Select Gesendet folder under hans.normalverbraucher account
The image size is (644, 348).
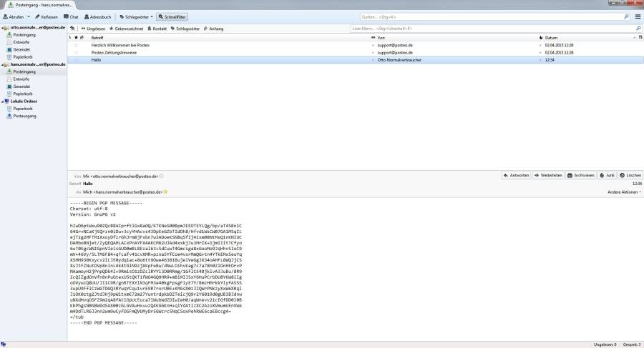pyautogui.click(x=21, y=86)
